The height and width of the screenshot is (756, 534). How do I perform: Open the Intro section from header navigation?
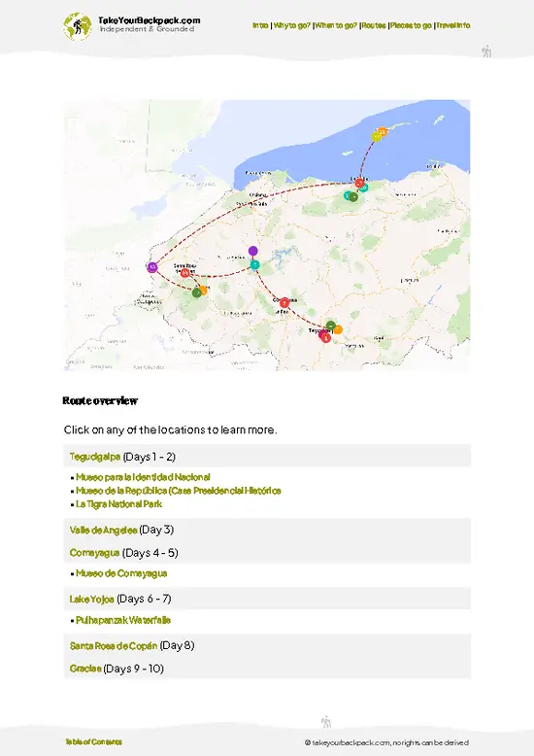260,25
